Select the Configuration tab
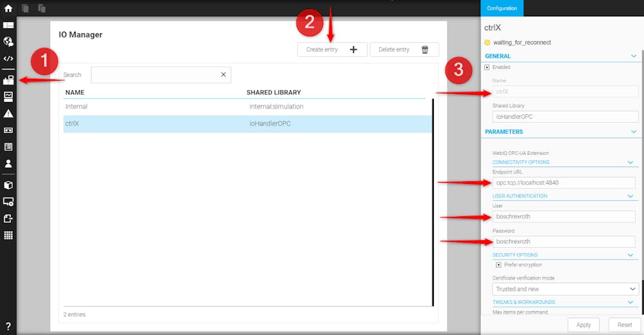This screenshot has width=644, height=335. (x=502, y=8)
